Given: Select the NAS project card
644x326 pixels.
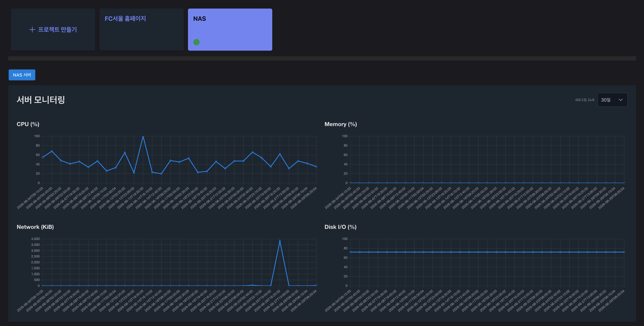Looking at the screenshot, I should pos(230,29).
